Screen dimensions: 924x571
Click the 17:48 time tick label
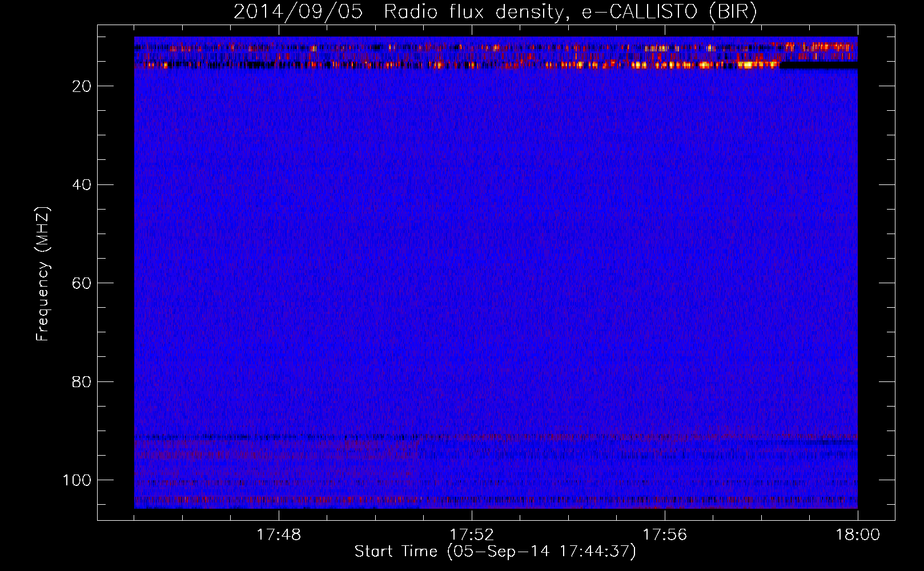click(x=279, y=535)
